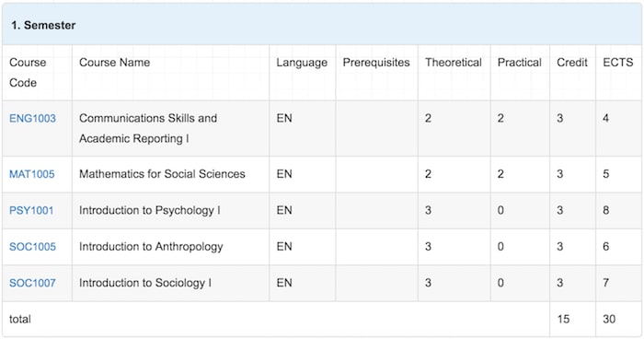Select Communications Skills and Academic Reporting I
This screenshot has width=644, height=339.
pyautogui.click(x=148, y=128)
